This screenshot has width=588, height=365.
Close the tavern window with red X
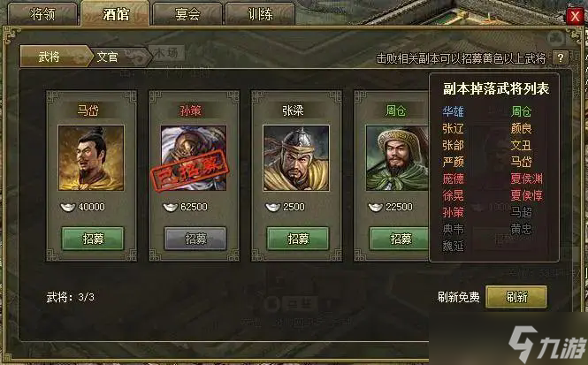(575, 16)
